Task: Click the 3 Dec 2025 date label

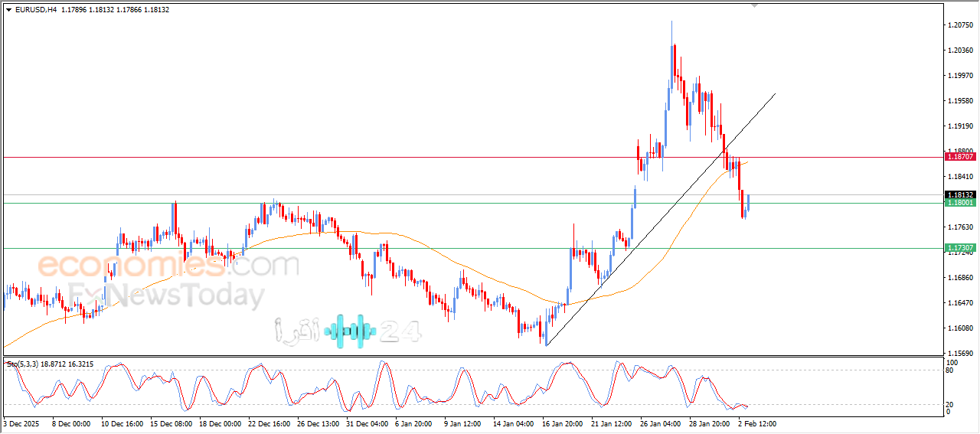Action: pyautogui.click(x=24, y=423)
